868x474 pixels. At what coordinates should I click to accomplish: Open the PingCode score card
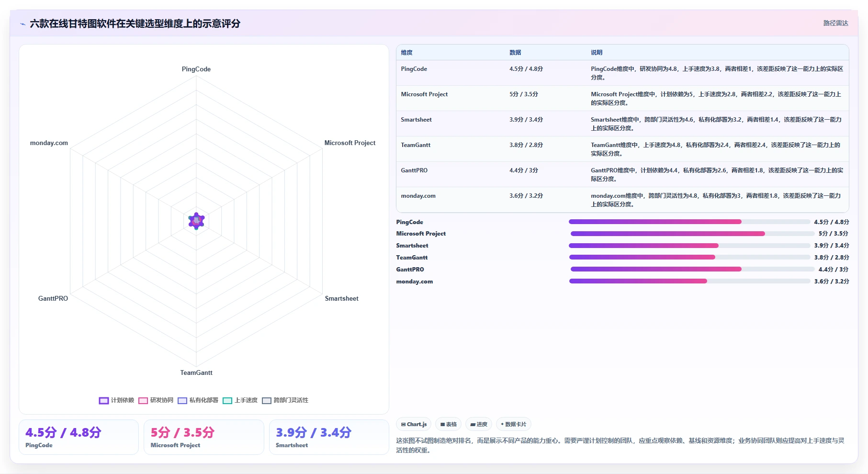(x=79, y=437)
